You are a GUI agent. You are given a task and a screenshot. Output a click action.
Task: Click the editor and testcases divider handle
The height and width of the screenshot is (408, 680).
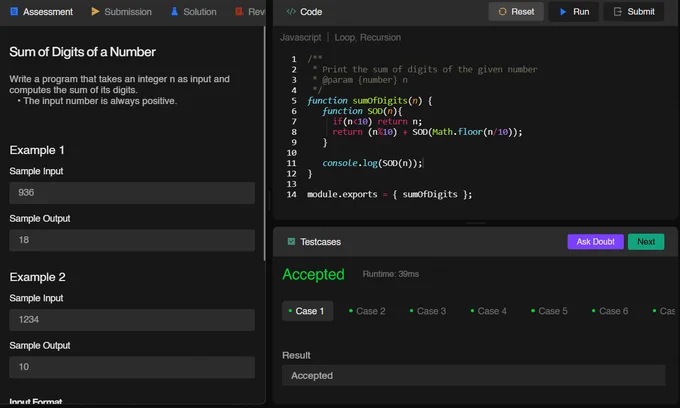[475, 223]
